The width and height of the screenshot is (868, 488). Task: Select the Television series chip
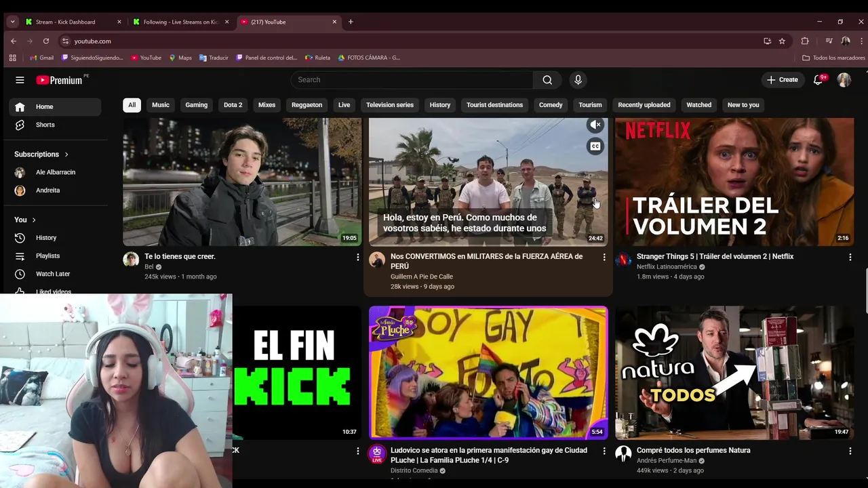click(390, 105)
